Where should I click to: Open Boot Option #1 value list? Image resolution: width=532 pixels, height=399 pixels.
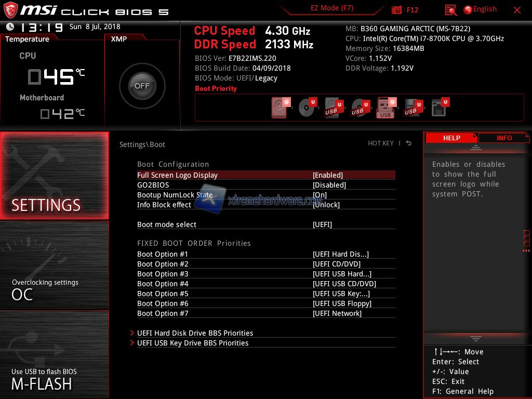point(340,254)
